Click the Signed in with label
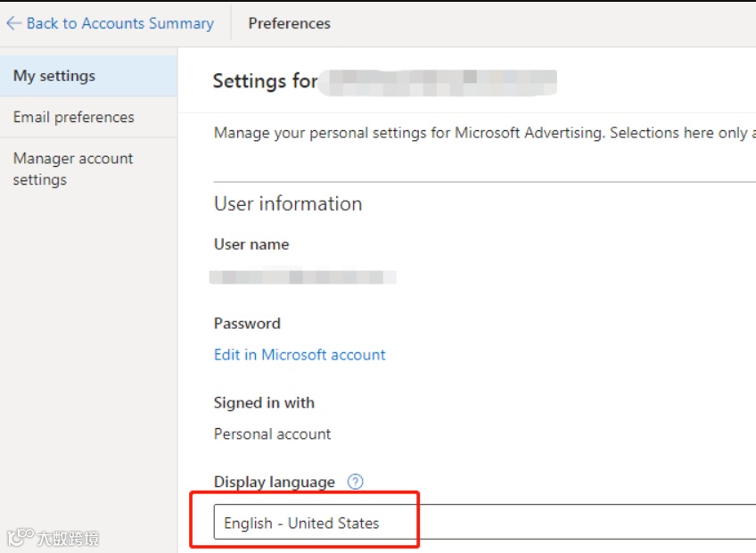 [264, 403]
